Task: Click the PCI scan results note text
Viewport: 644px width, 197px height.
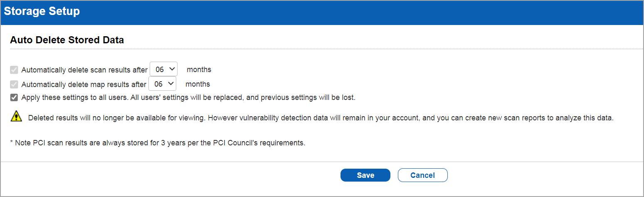Action: click(158, 143)
